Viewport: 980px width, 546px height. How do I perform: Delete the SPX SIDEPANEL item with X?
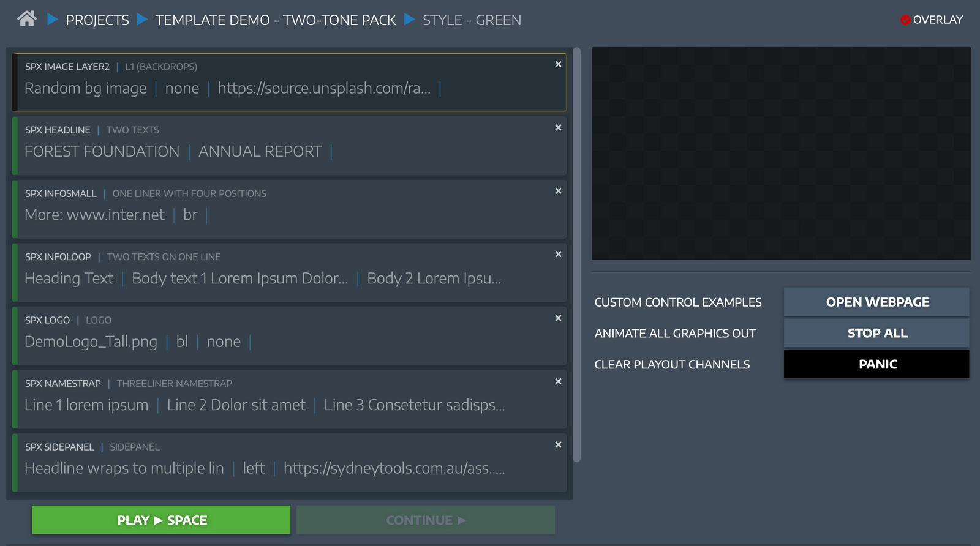click(558, 445)
